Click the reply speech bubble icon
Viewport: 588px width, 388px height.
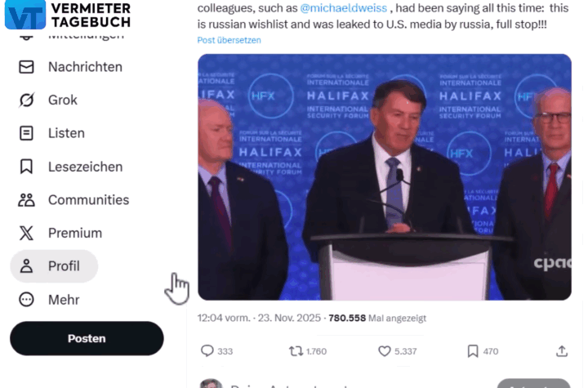pyautogui.click(x=207, y=351)
